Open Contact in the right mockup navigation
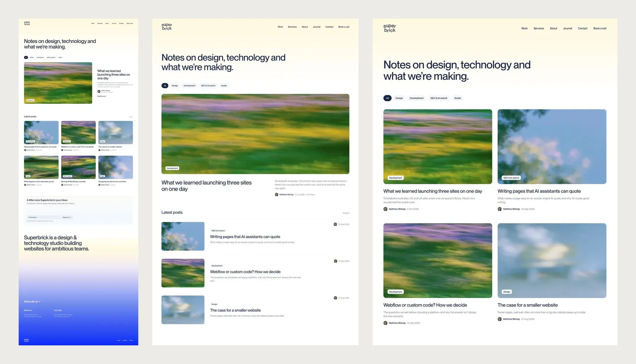 pyautogui.click(x=583, y=29)
